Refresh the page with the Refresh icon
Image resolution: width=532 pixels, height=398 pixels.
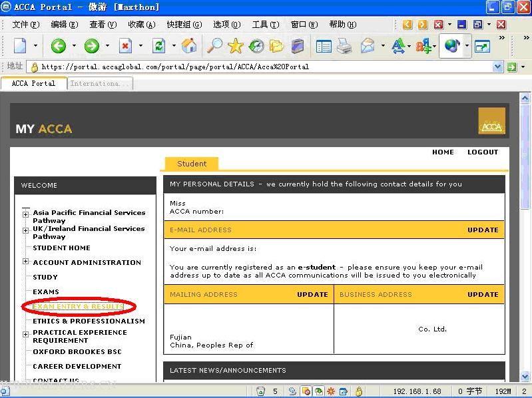click(x=158, y=46)
